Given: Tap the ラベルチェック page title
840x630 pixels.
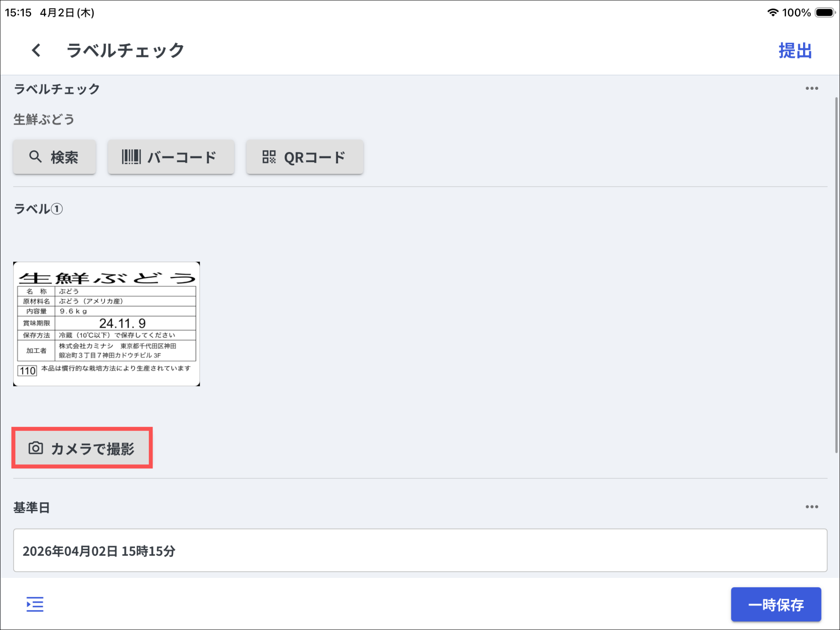Looking at the screenshot, I should (x=126, y=51).
